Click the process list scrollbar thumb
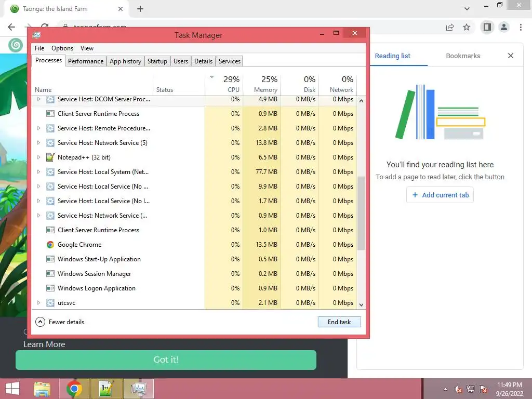This screenshot has height=399, width=532. pos(362,213)
